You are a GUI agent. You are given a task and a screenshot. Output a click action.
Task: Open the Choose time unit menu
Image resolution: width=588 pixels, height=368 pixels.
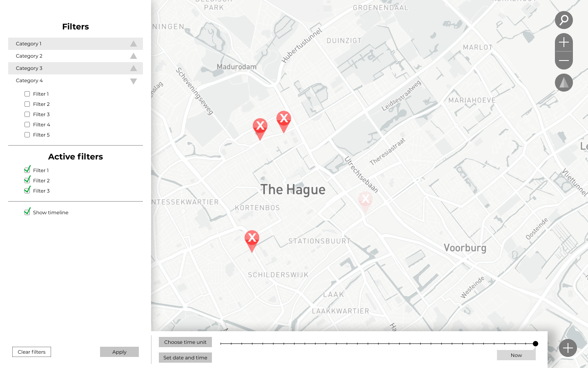click(x=185, y=342)
